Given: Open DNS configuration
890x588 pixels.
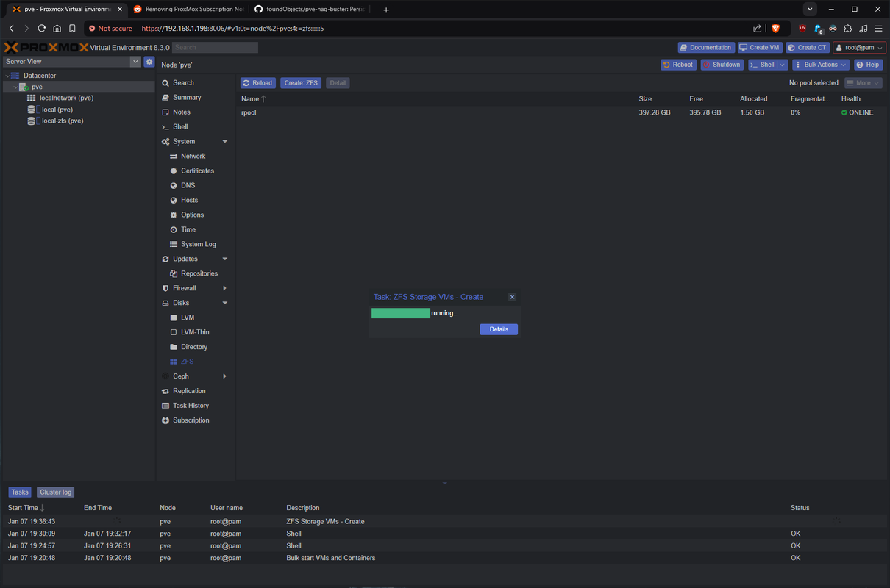Looking at the screenshot, I should click(188, 185).
